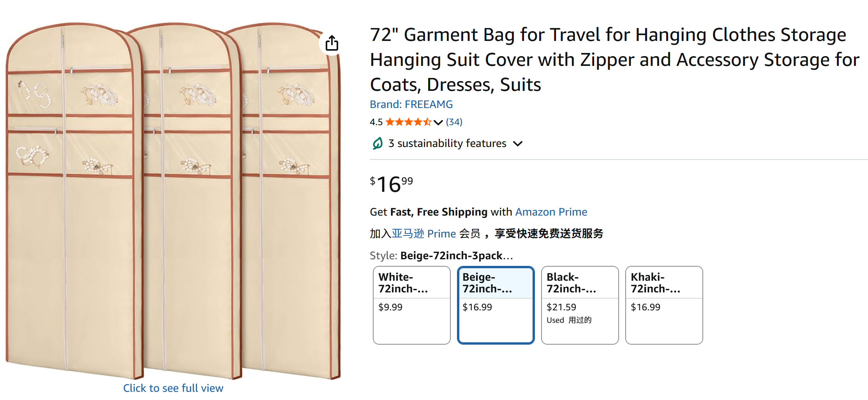
Task: Expand the star rating breakdown chevron
Action: coord(438,122)
